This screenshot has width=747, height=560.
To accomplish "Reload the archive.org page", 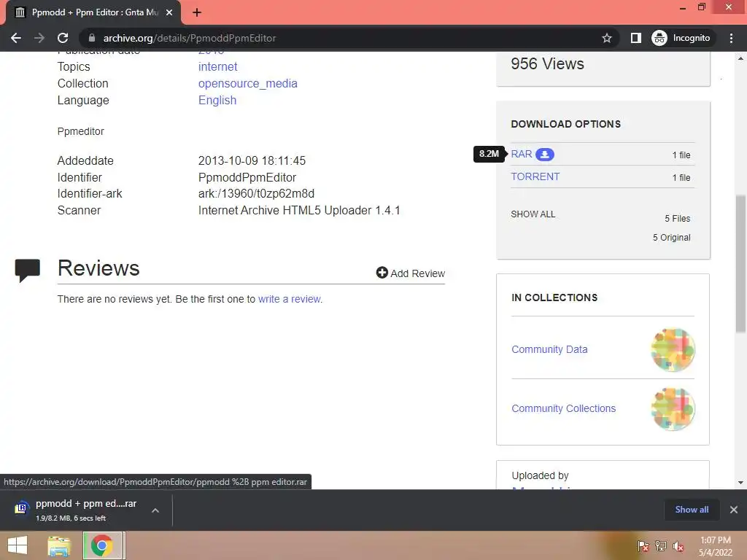I will [63, 38].
